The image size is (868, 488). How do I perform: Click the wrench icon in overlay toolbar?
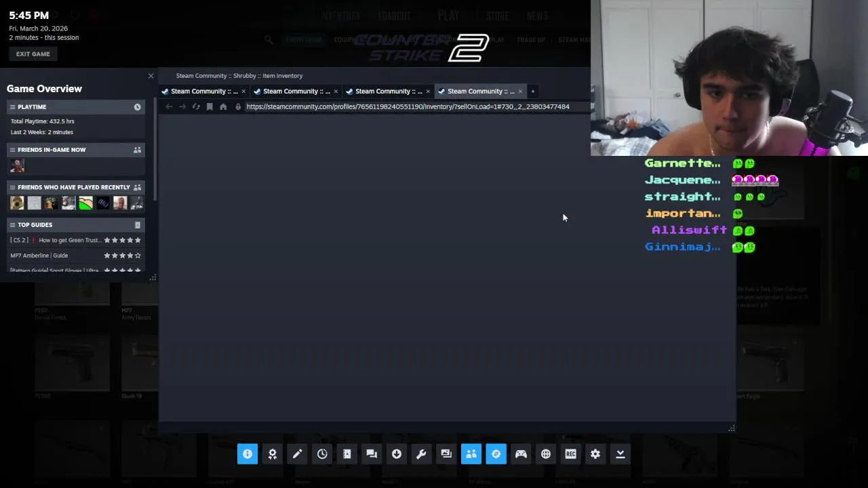(421, 454)
